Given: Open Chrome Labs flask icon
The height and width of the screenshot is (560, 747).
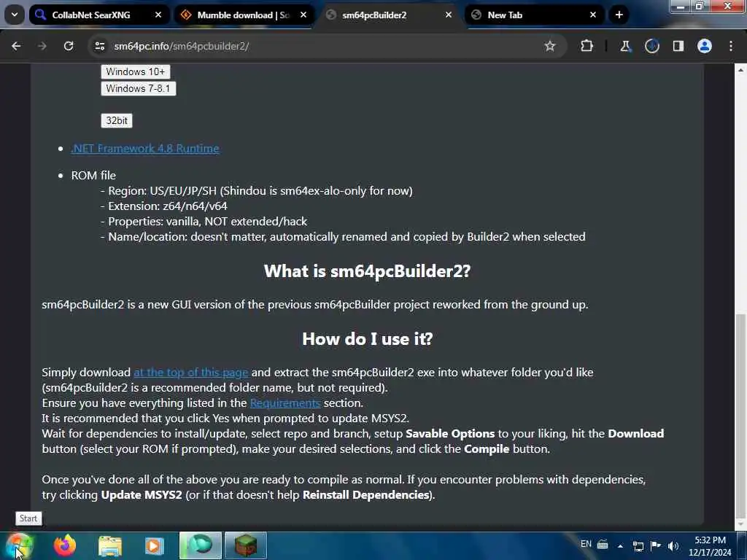Looking at the screenshot, I should point(625,46).
